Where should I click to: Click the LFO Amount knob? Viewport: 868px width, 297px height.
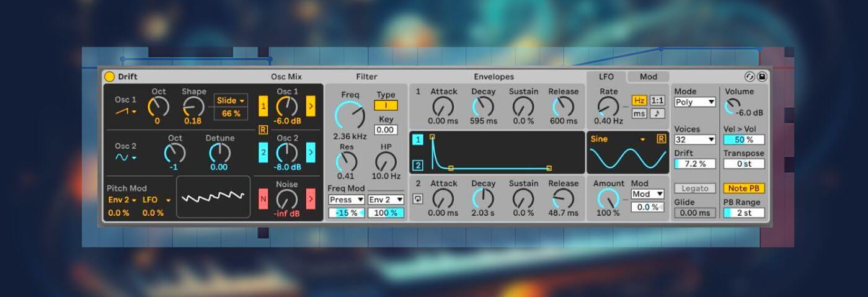point(608,198)
